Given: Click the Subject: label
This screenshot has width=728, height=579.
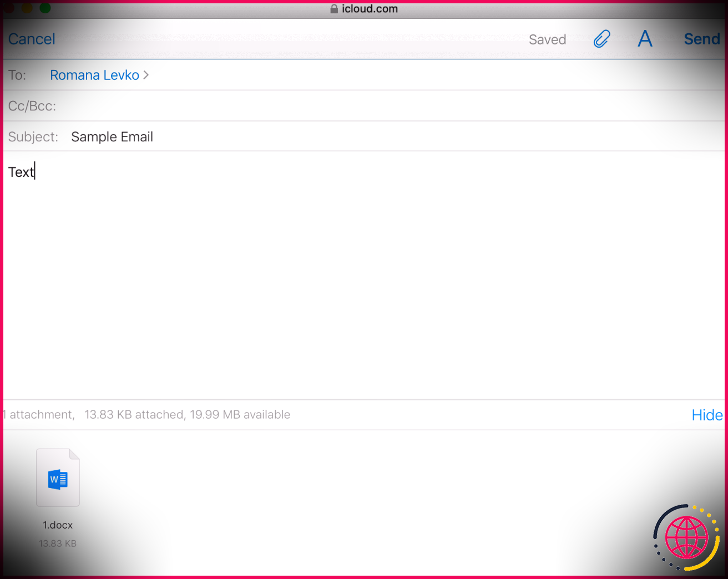Looking at the screenshot, I should point(33,137).
